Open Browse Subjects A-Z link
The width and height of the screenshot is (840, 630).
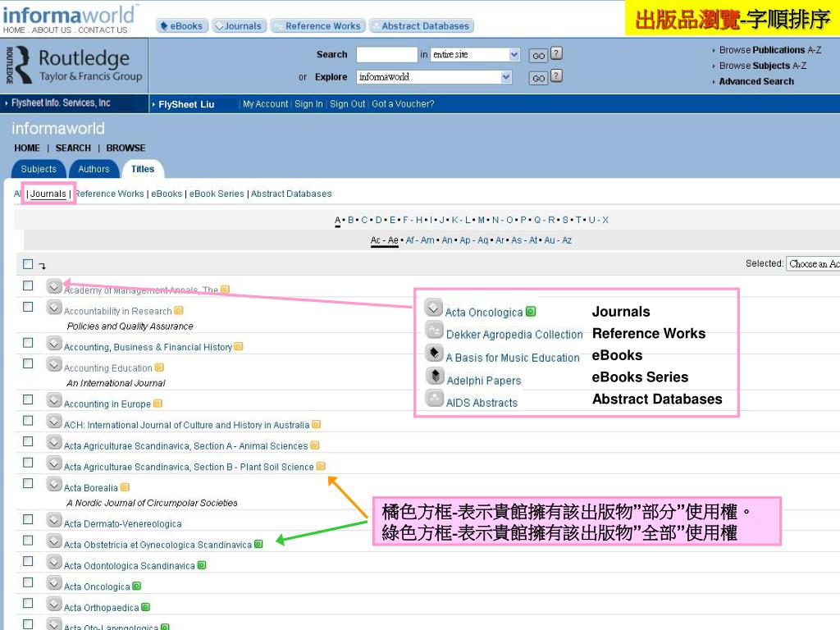[x=762, y=66]
